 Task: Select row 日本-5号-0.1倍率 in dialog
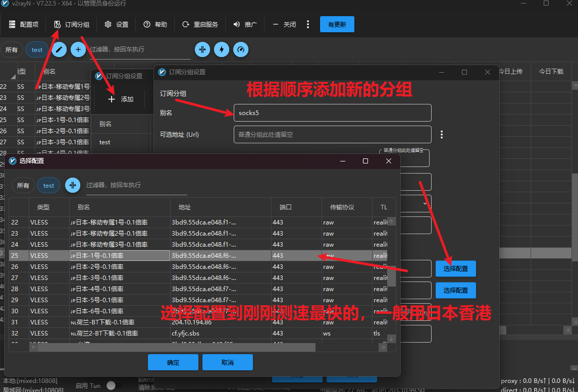(x=198, y=300)
